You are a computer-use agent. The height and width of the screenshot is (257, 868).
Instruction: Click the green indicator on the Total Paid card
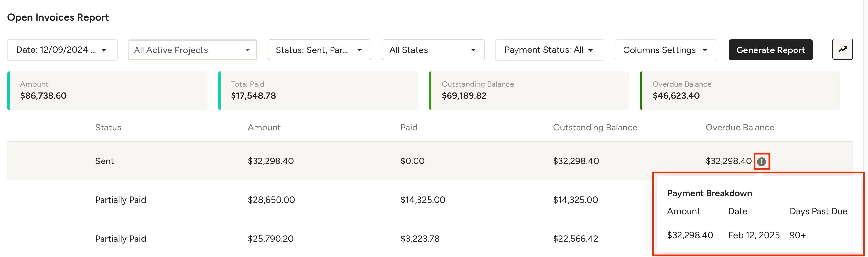pyautogui.click(x=220, y=90)
